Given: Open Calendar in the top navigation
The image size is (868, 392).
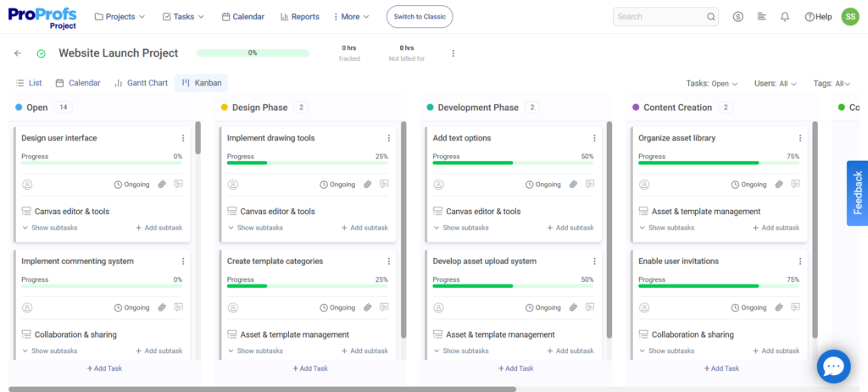Looking at the screenshot, I should [x=243, y=17].
